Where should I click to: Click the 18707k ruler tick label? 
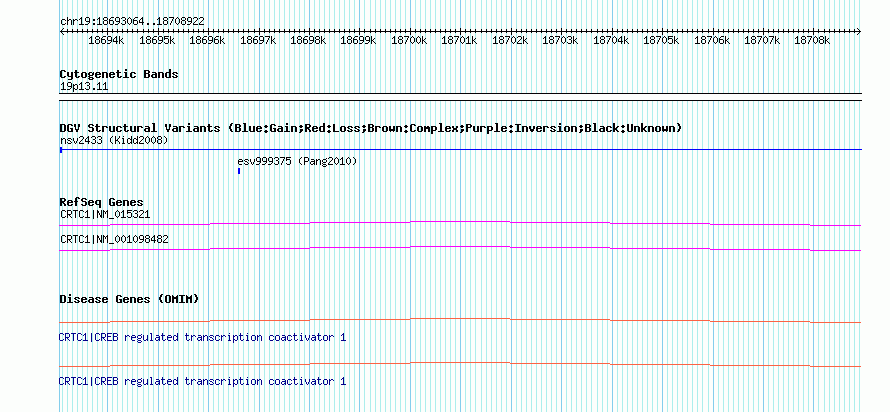(762, 41)
